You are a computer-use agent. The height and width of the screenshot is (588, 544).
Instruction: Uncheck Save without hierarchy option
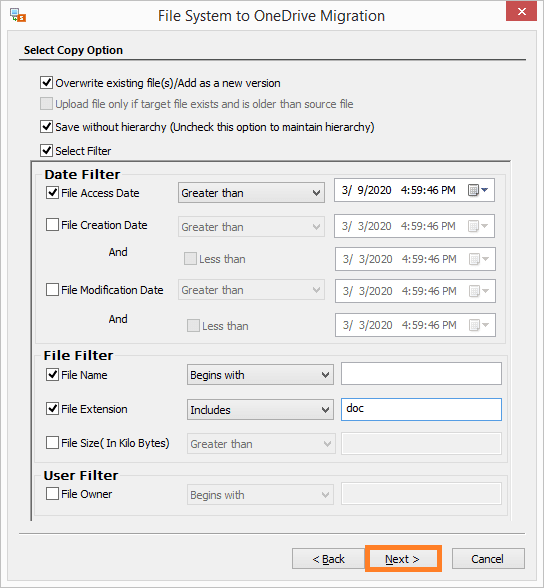46,127
